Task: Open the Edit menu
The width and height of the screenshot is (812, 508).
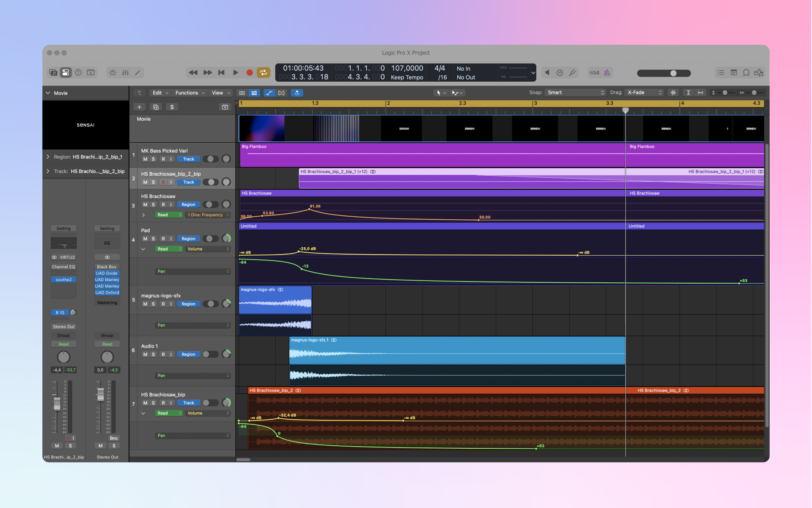Action: [160, 93]
